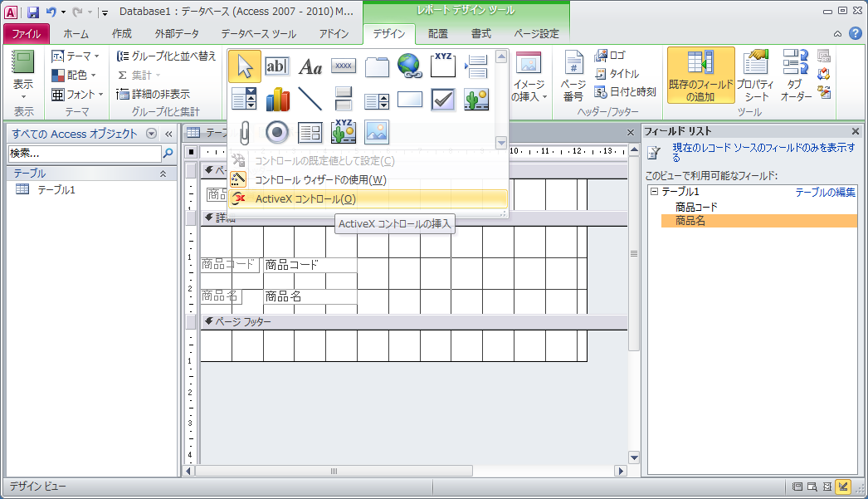Open Customize Quick Access Toolbar dropdown
Image resolution: width=868 pixels, height=499 pixels.
coord(105,12)
